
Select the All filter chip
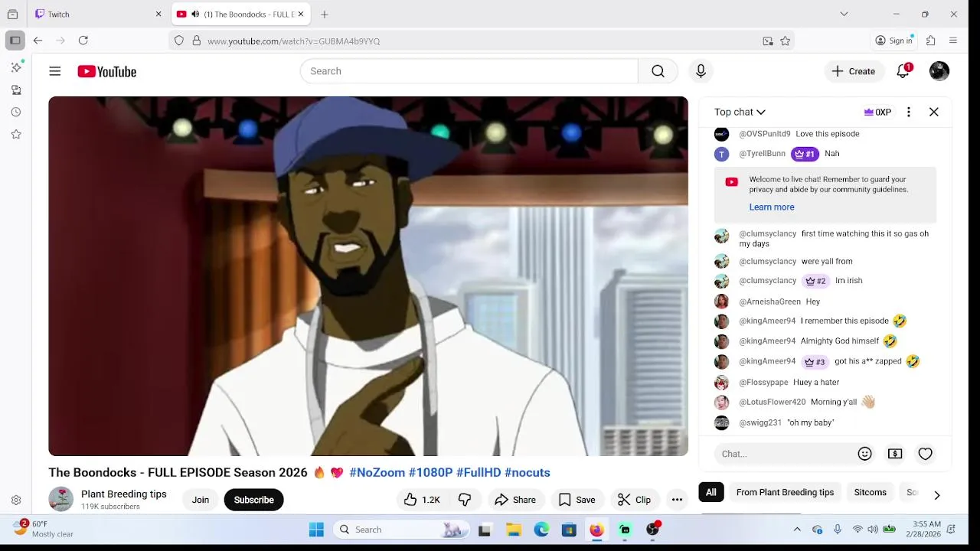coord(711,492)
